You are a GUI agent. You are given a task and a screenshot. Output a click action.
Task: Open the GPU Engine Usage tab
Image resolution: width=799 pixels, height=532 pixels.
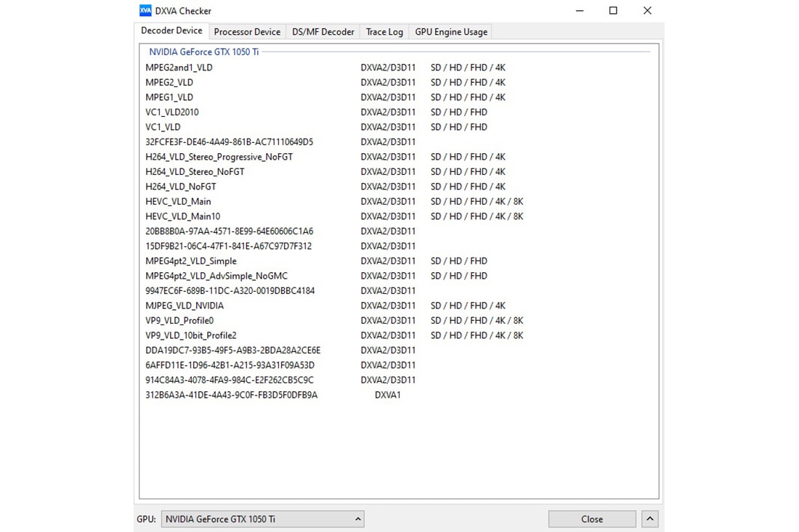pos(451,31)
